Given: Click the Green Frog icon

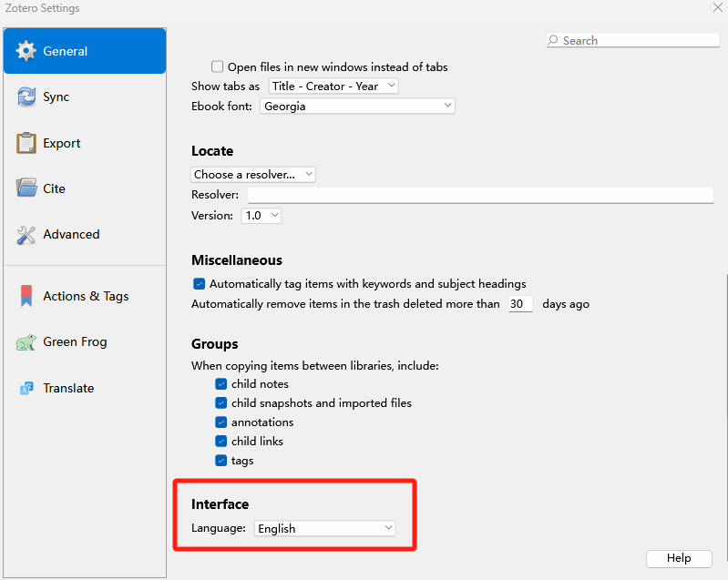Looking at the screenshot, I should pyautogui.click(x=26, y=343).
